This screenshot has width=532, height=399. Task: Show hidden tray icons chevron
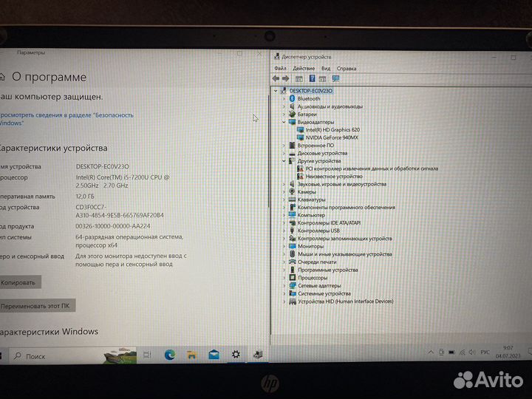tap(431, 352)
